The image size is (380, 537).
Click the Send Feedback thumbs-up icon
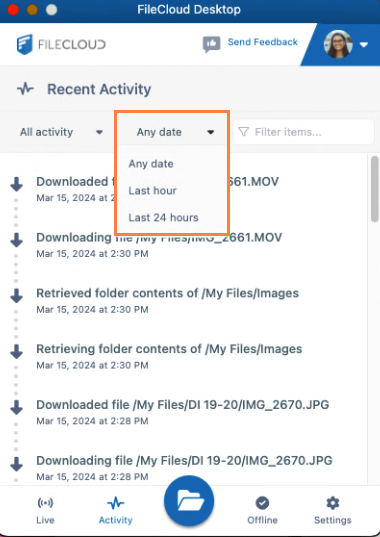[x=211, y=44]
